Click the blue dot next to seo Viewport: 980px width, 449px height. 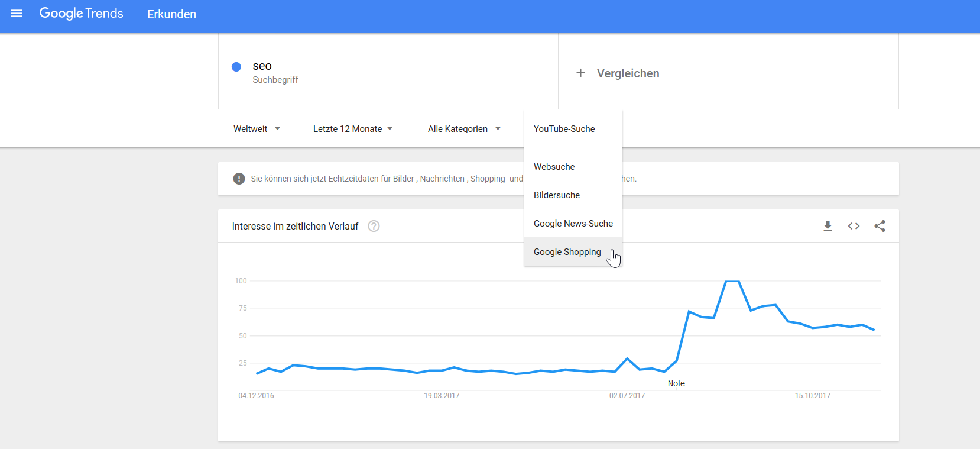click(x=236, y=66)
